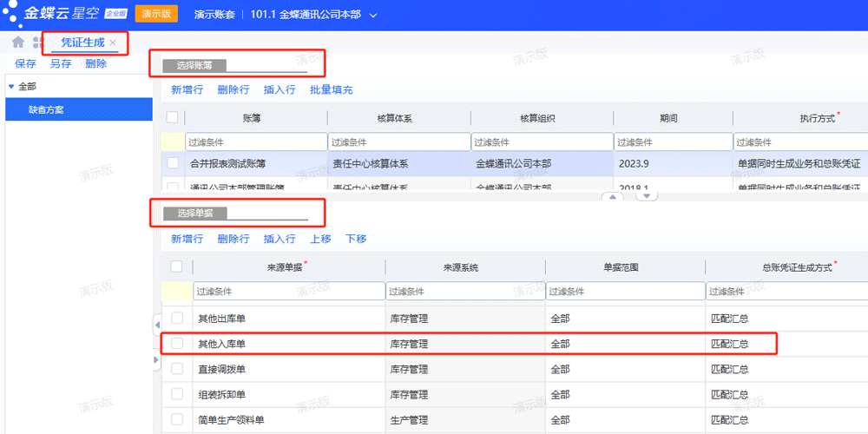The height and width of the screenshot is (434, 868).
Task: Check the 直接调拨单 row checkbox
Action: [x=176, y=369]
